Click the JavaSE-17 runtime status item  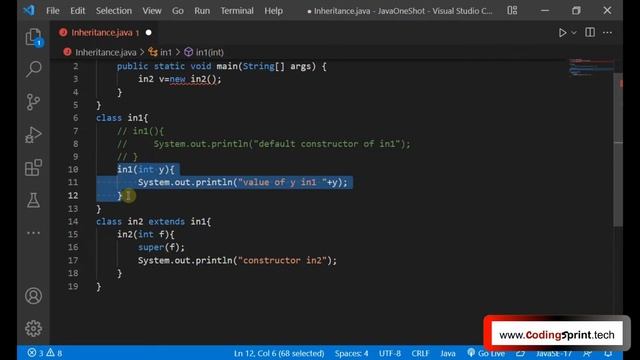[x=554, y=353]
